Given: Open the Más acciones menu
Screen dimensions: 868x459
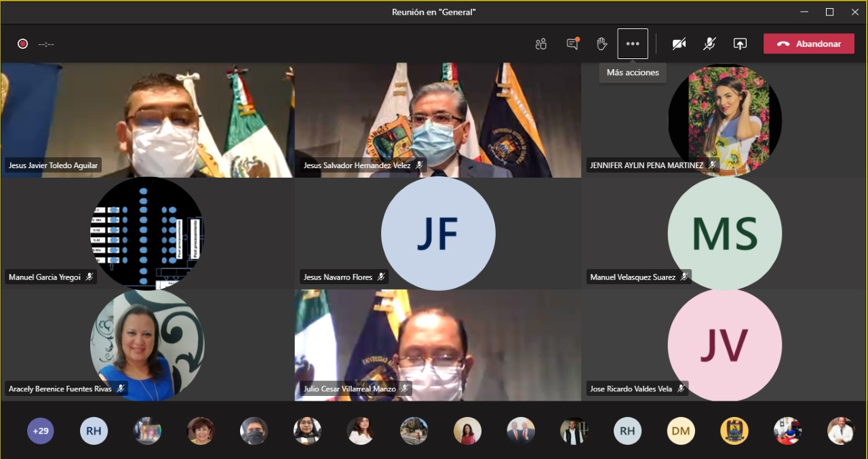Looking at the screenshot, I should [633, 44].
